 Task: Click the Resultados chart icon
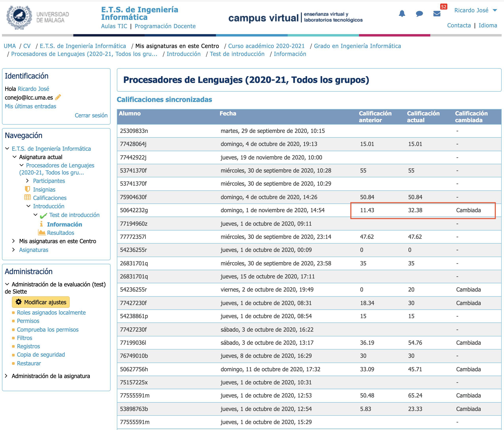(x=42, y=232)
